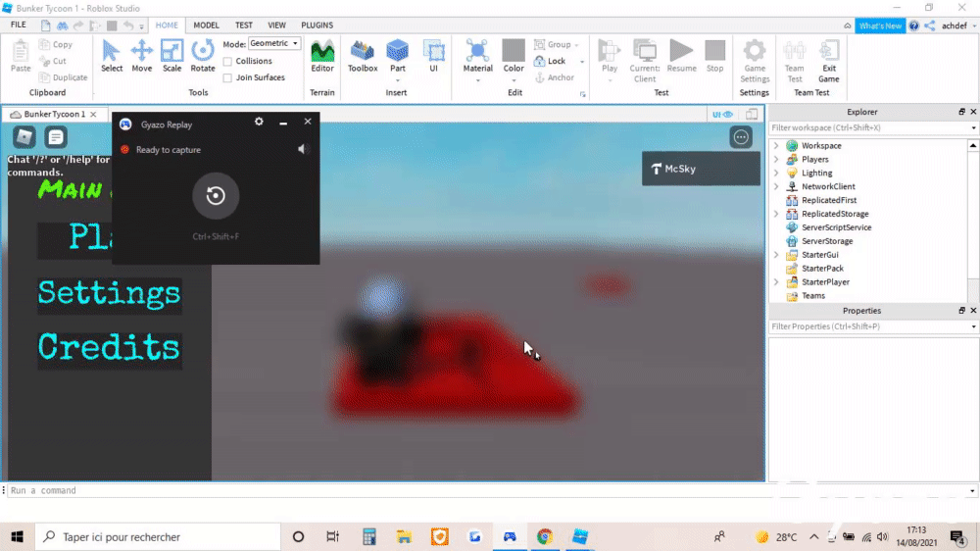Resume the test session
Image resolution: width=980 pixels, height=551 pixels.
coord(681,56)
